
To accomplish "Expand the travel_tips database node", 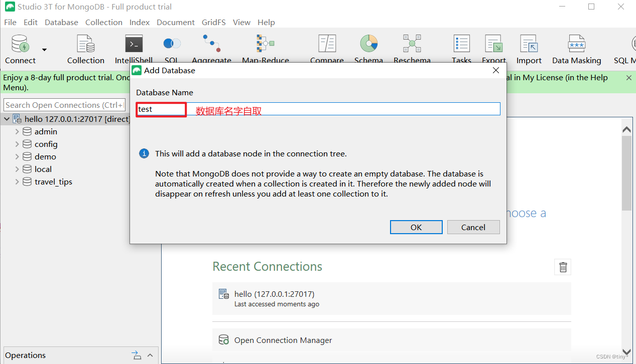I will click(17, 181).
